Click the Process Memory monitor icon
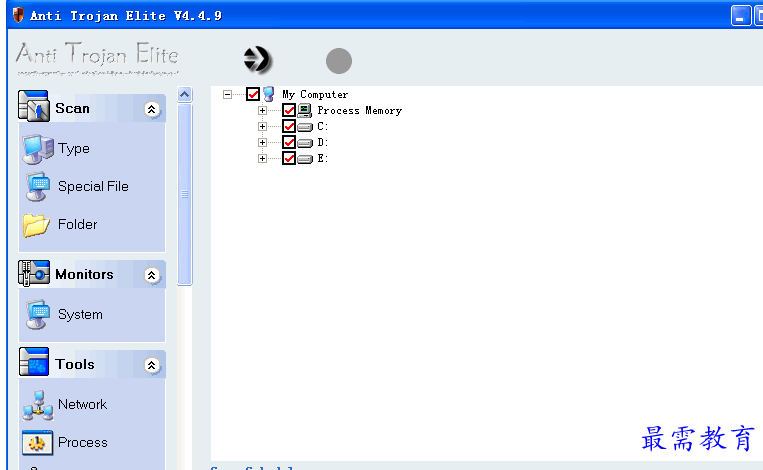The width and height of the screenshot is (763, 470). click(305, 110)
